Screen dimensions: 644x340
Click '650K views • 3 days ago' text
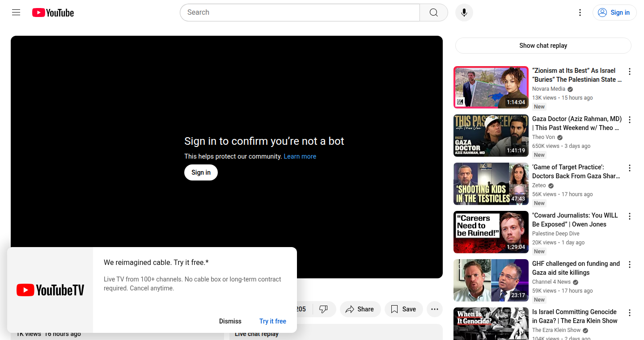561,146
